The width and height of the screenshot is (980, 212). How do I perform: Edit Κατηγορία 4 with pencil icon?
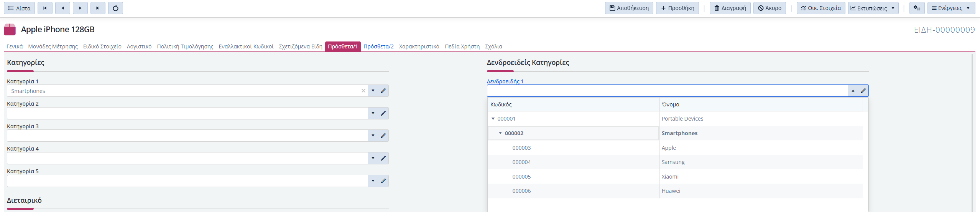click(x=383, y=158)
